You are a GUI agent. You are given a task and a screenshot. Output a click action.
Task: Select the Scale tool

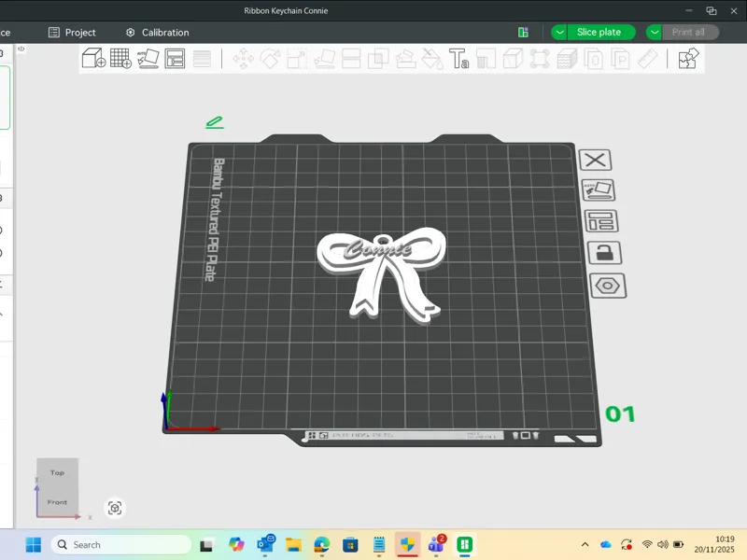click(297, 59)
